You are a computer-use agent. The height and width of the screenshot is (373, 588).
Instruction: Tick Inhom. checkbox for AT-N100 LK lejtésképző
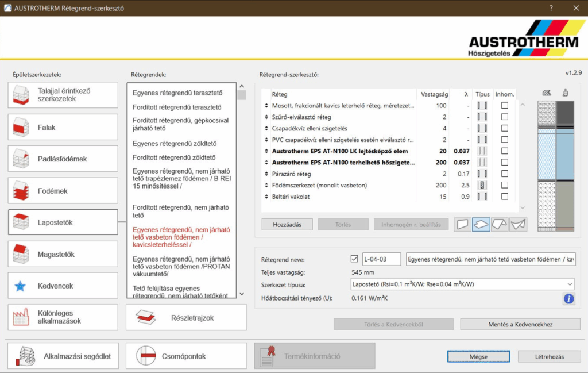click(x=505, y=151)
